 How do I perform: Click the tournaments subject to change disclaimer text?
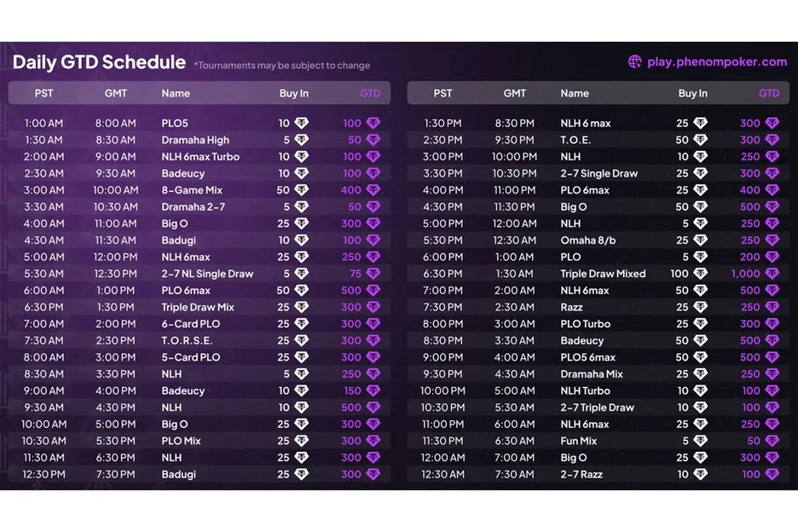click(282, 65)
